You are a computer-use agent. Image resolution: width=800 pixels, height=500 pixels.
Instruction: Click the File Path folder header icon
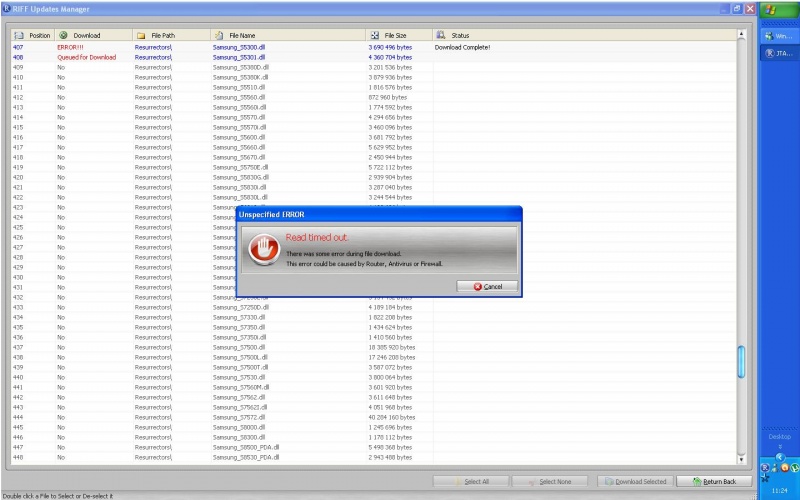coord(141,36)
